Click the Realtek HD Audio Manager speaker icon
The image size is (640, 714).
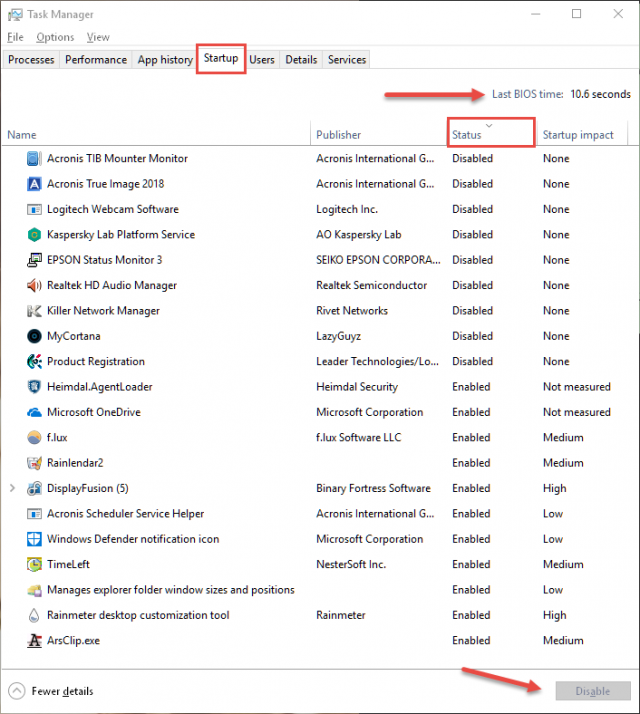[x=34, y=286]
